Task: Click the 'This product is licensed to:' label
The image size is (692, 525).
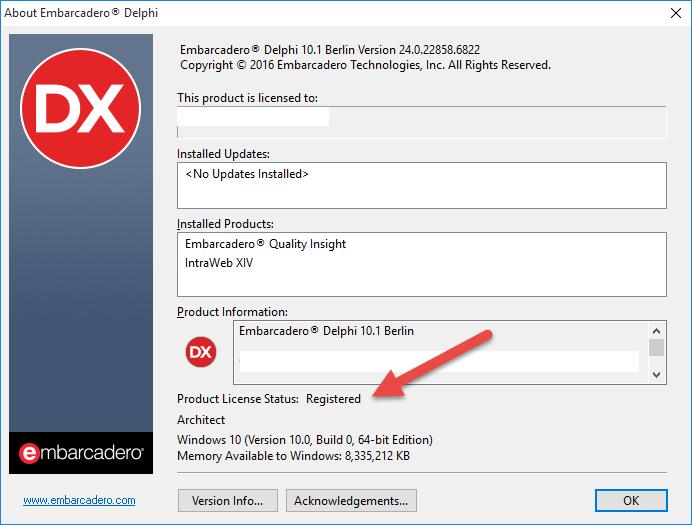Action: click(247, 98)
